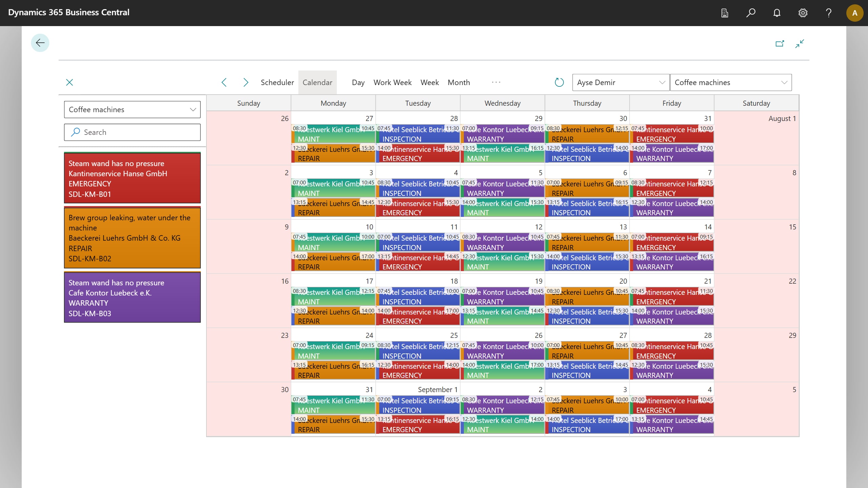868x488 pixels.
Task: Open the 12:30 INSPECTION appointment on Thursday 30
Action: 587,154
